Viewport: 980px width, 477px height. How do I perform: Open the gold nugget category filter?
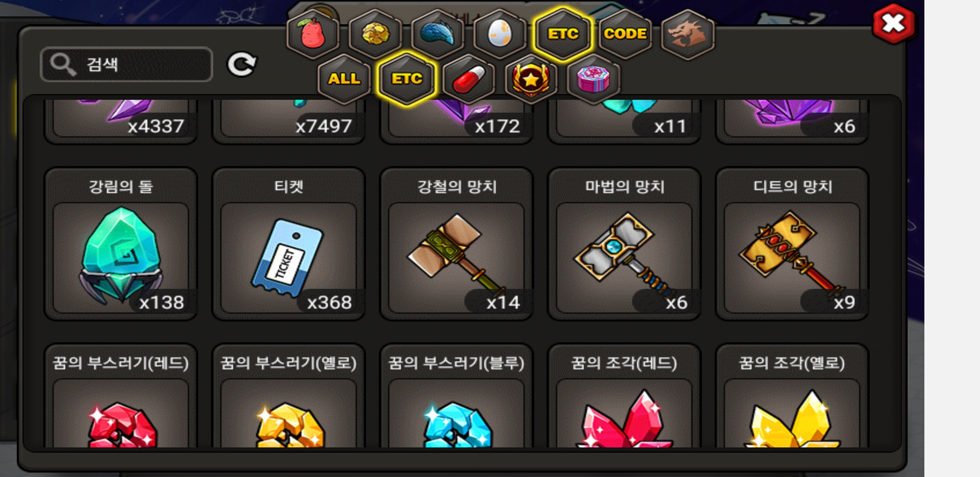pyautogui.click(x=375, y=34)
